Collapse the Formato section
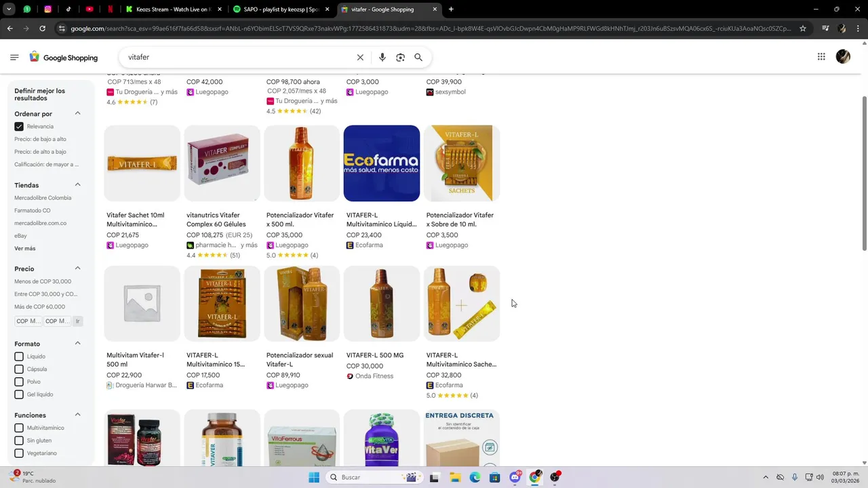868x488 pixels. 77,343
